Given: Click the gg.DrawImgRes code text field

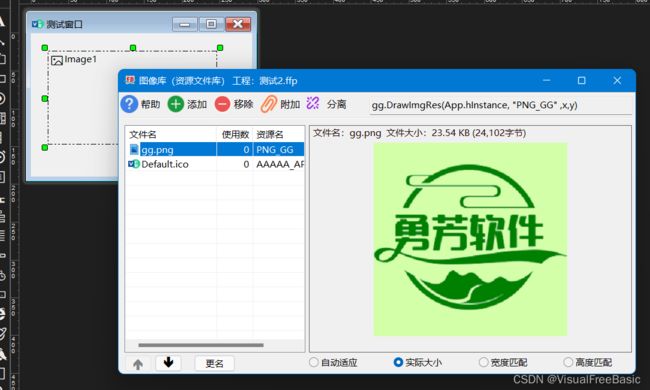Looking at the screenshot, I should coord(501,105).
